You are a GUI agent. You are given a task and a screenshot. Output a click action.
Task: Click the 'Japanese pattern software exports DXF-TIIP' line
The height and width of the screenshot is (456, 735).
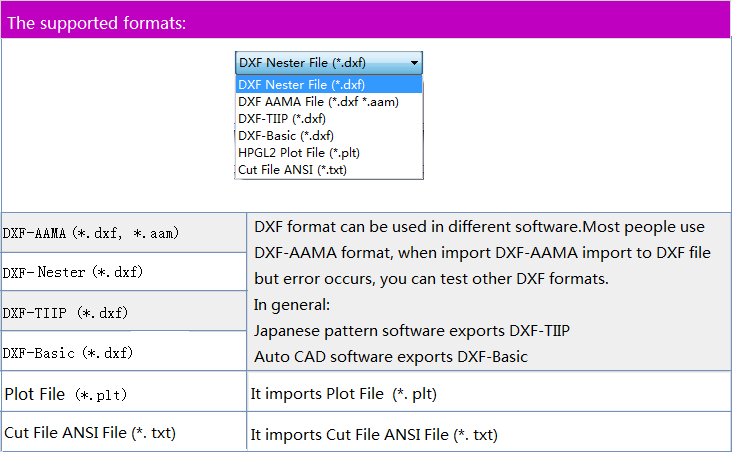tap(412, 329)
